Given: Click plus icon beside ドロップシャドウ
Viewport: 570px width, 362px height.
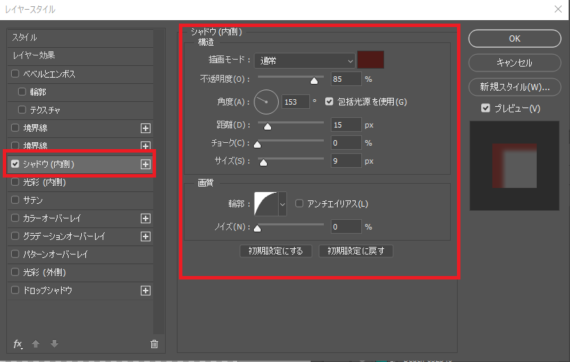Looking at the screenshot, I should click(145, 291).
